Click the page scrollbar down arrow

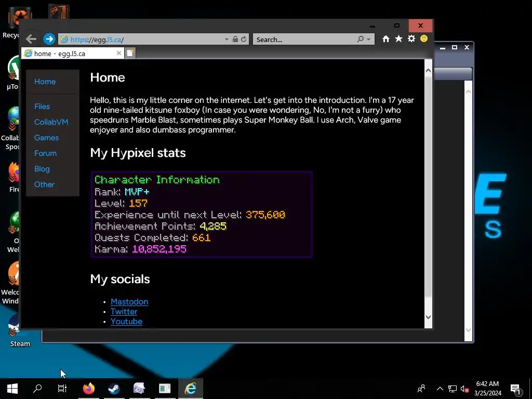428,317
